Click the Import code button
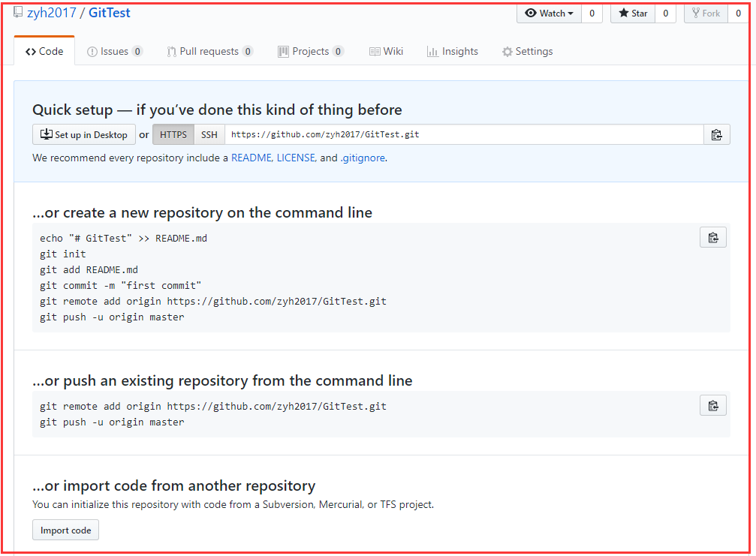 pyautogui.click(x=65, y=530)
